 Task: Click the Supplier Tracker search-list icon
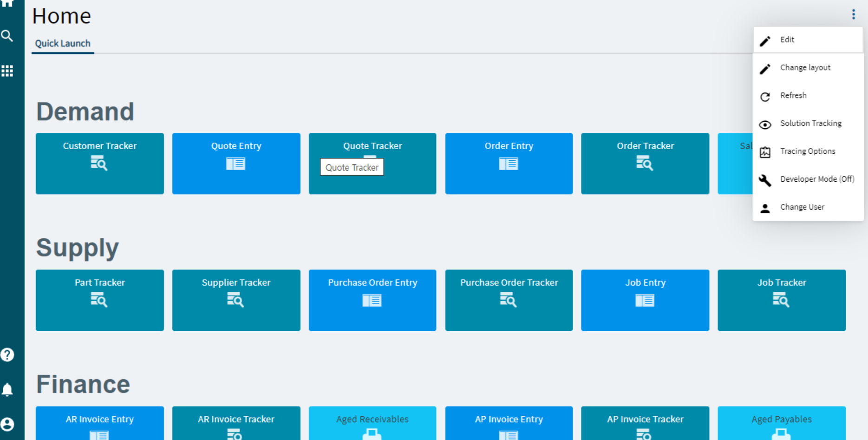(235, 300)
